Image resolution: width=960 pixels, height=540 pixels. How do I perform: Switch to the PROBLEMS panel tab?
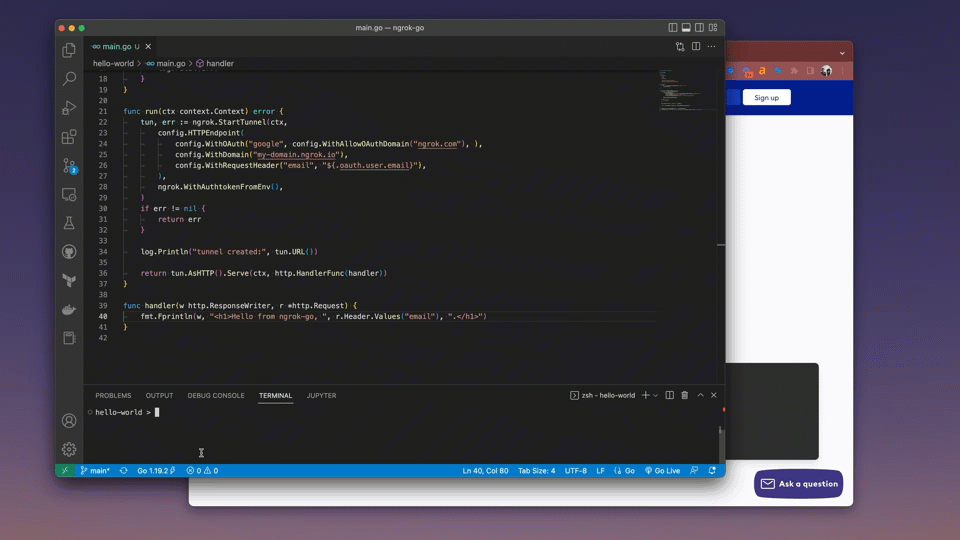click(x=113, y=396)
